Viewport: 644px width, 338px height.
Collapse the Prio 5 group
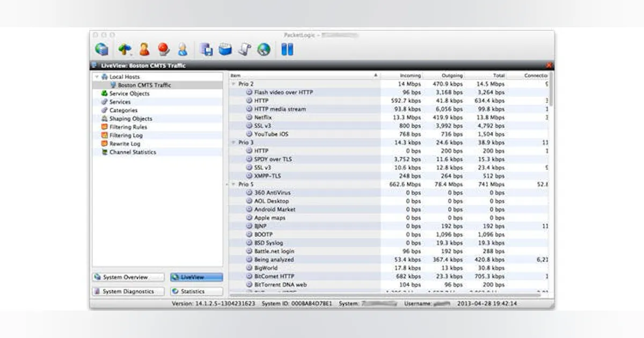pos(233,185)
